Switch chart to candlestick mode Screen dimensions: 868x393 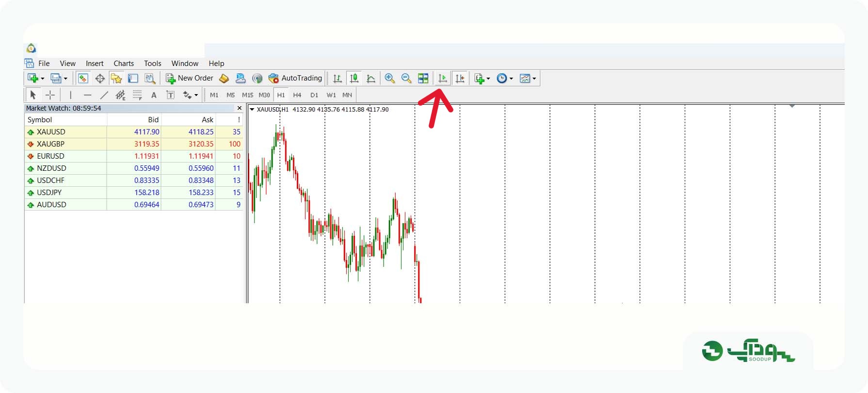coord(354,78)
